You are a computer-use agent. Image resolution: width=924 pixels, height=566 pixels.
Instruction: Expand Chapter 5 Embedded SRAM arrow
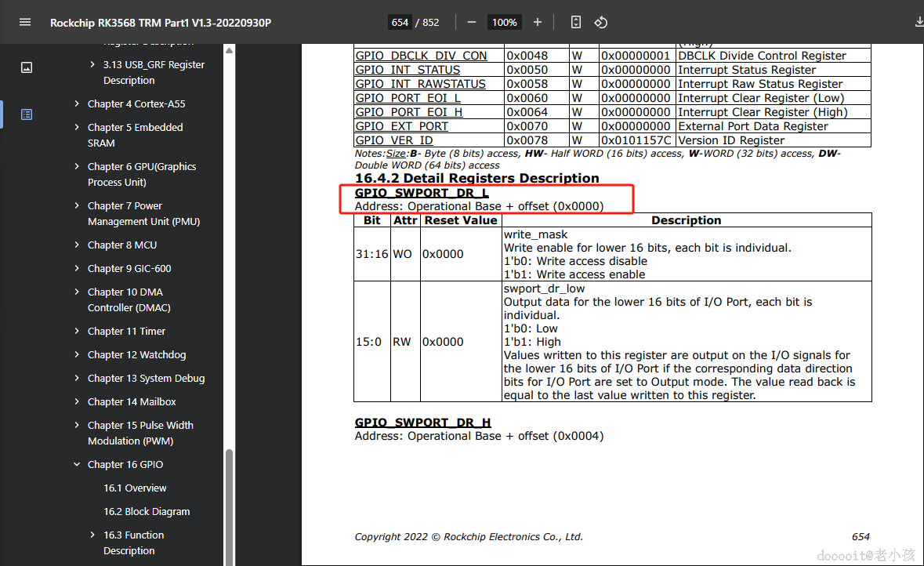point(77,127)
